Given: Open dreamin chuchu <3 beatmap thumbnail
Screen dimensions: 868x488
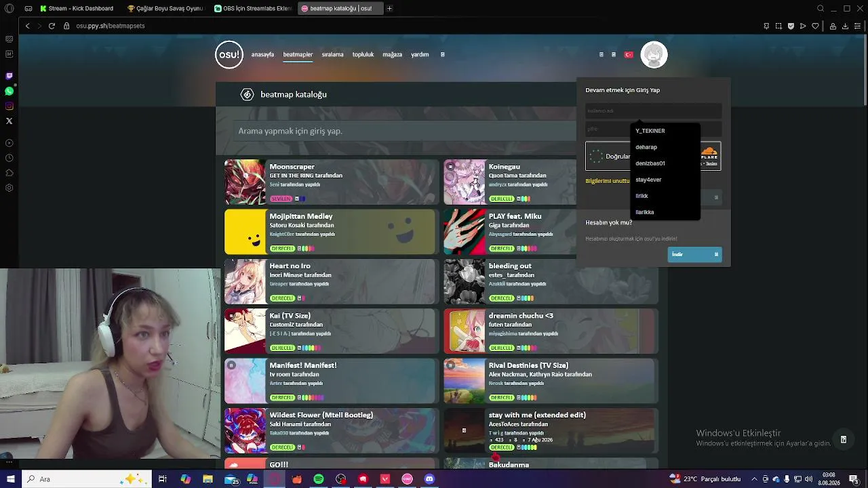Looking at the screenshot, I should click(x=465, y=331).
